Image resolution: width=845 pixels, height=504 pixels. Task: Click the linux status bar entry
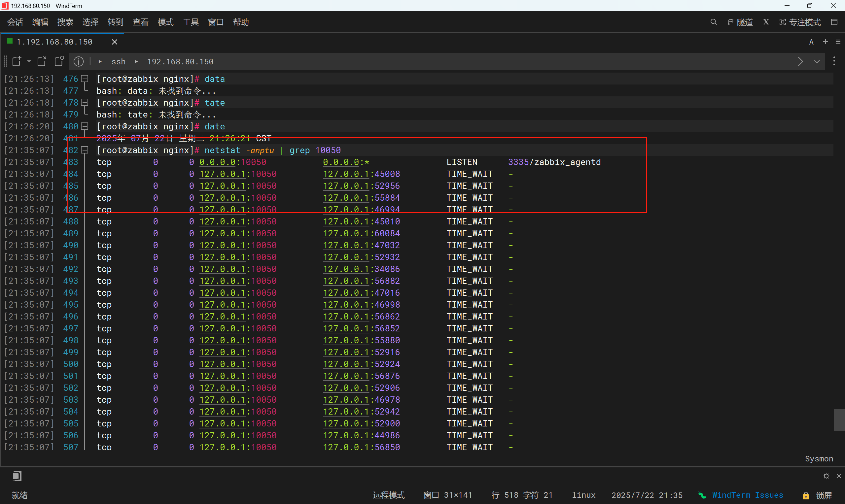point(584,495)
